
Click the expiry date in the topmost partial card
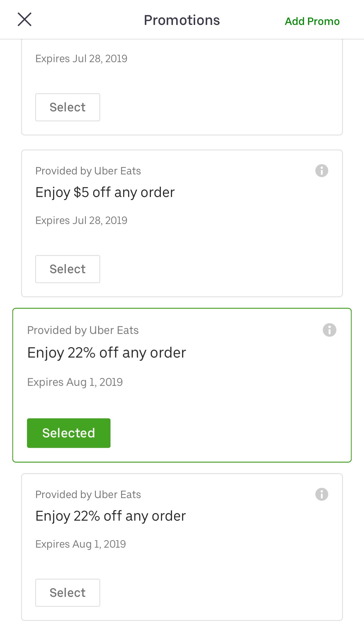coord(81,59)
